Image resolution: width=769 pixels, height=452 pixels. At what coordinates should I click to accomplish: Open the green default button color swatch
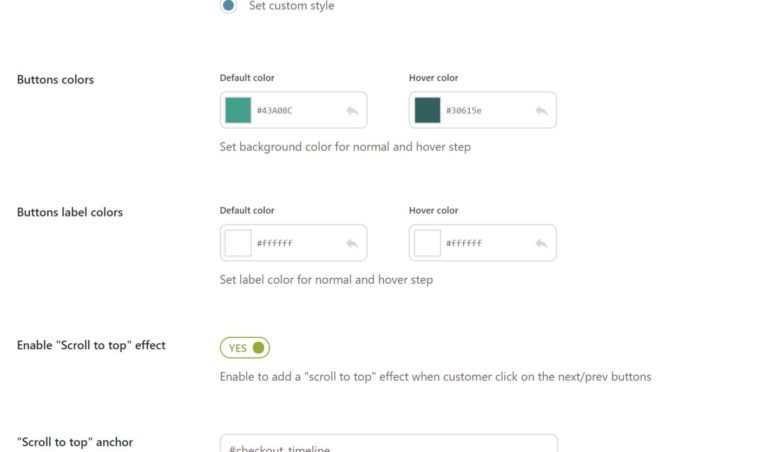238,110
